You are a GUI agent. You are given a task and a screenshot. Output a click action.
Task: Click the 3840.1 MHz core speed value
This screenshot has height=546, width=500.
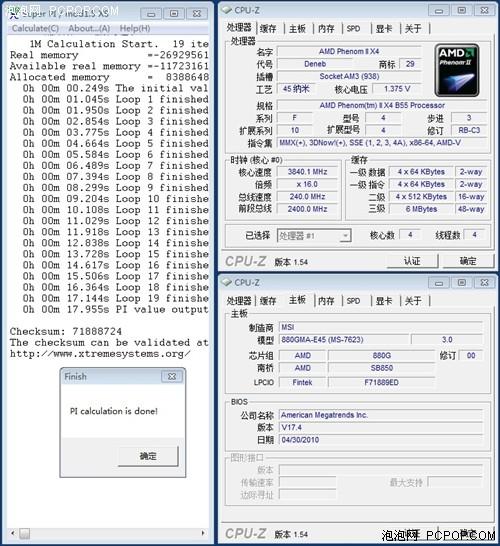click(307, 172)
